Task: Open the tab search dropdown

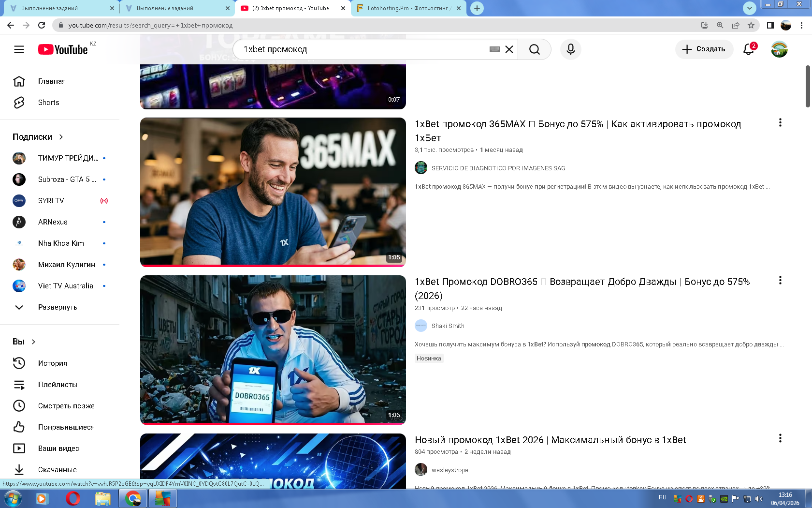Action: pyautogui.click(x=749, y=8)
